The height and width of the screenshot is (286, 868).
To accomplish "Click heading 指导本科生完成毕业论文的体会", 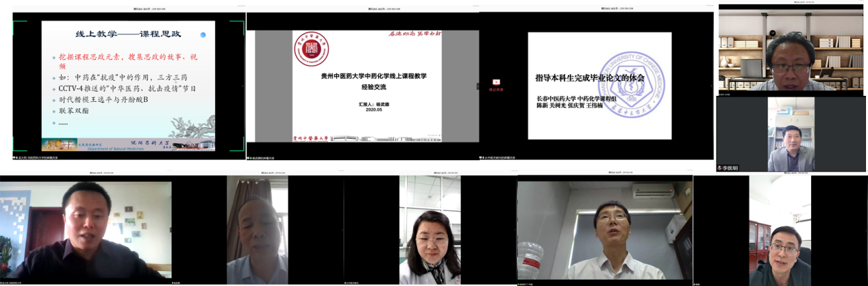I will click(590, 79).
